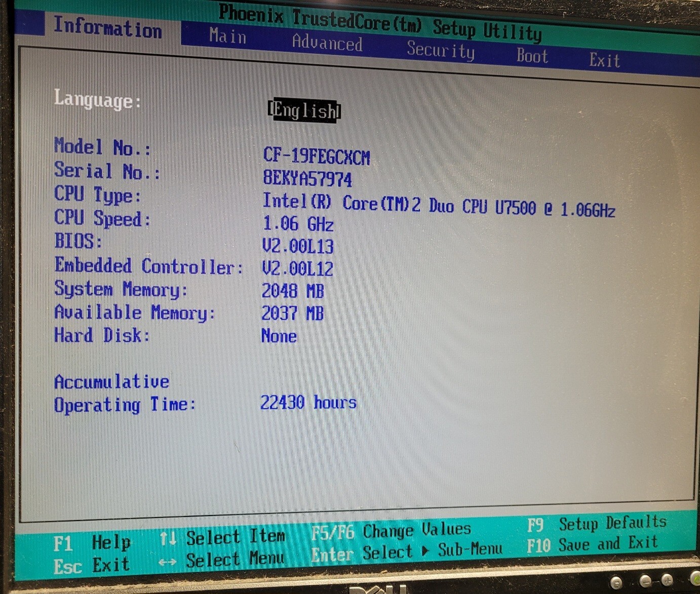The width and height of the screenshot is (700, 594).
Task: Open the Information tab
Action: point(108,27)
